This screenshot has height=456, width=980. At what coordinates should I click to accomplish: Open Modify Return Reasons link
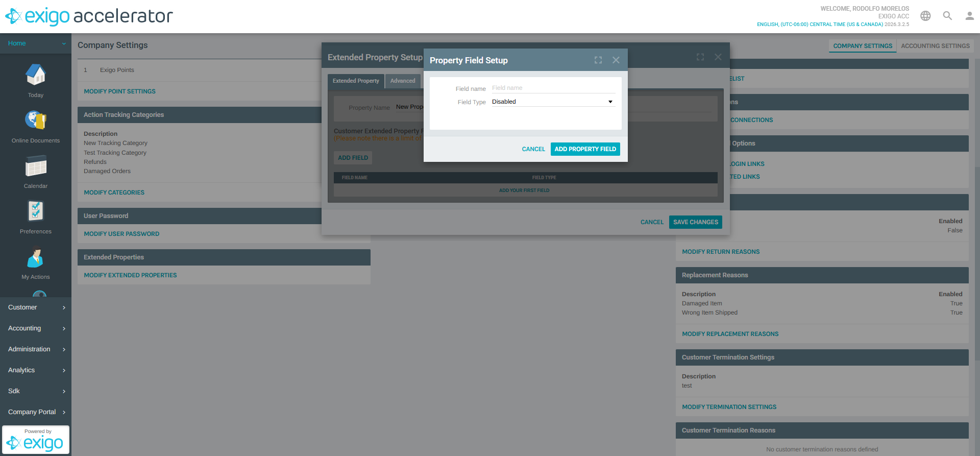(721, 252)
